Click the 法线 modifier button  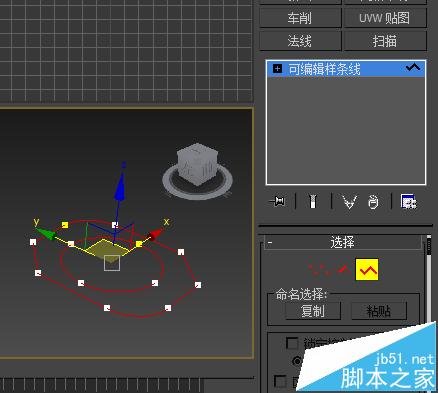click(300, 41)
